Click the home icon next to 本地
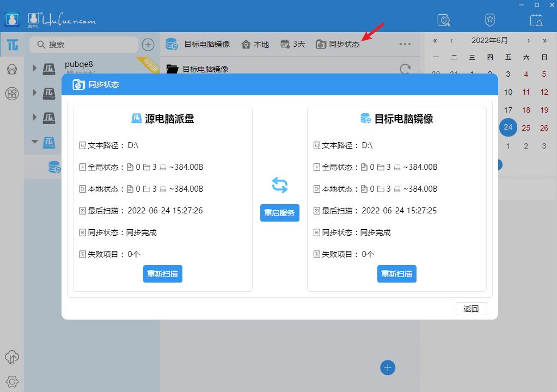 click(x=244, y=44)
